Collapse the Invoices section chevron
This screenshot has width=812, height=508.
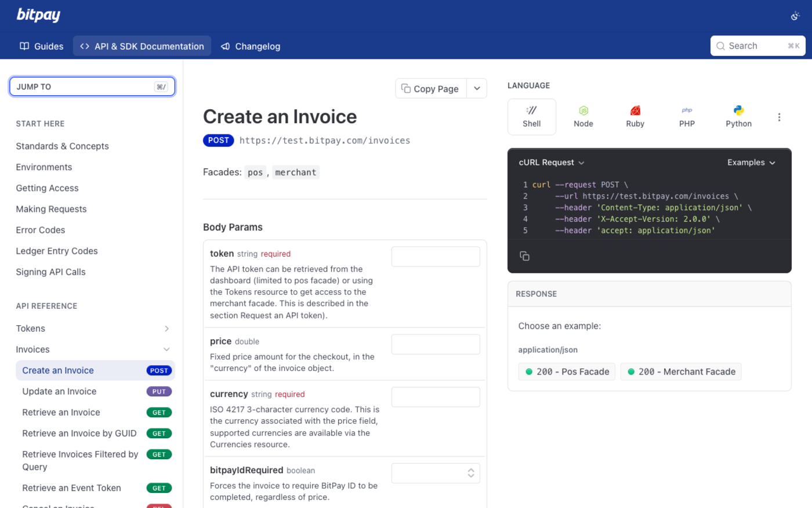coord(166,350)
